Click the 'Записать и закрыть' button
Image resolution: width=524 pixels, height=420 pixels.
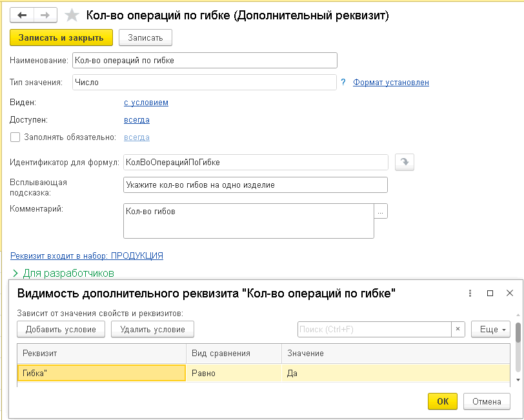coord(61,37)
